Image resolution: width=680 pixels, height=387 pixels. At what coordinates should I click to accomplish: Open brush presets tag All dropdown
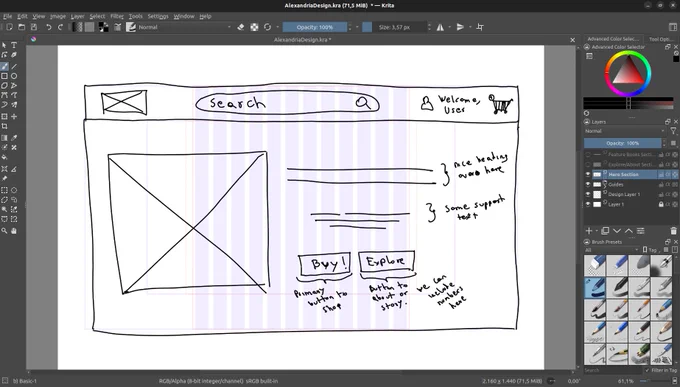tap(611, 250)
